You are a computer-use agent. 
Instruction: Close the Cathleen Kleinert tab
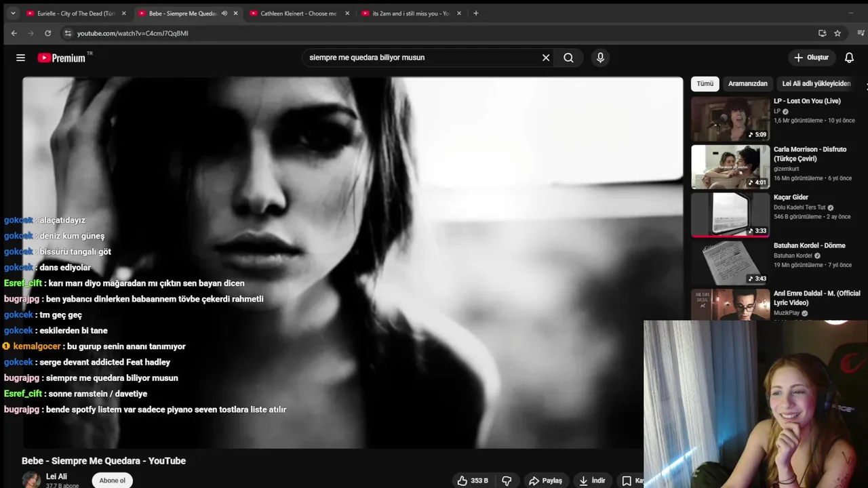point(347,13)
